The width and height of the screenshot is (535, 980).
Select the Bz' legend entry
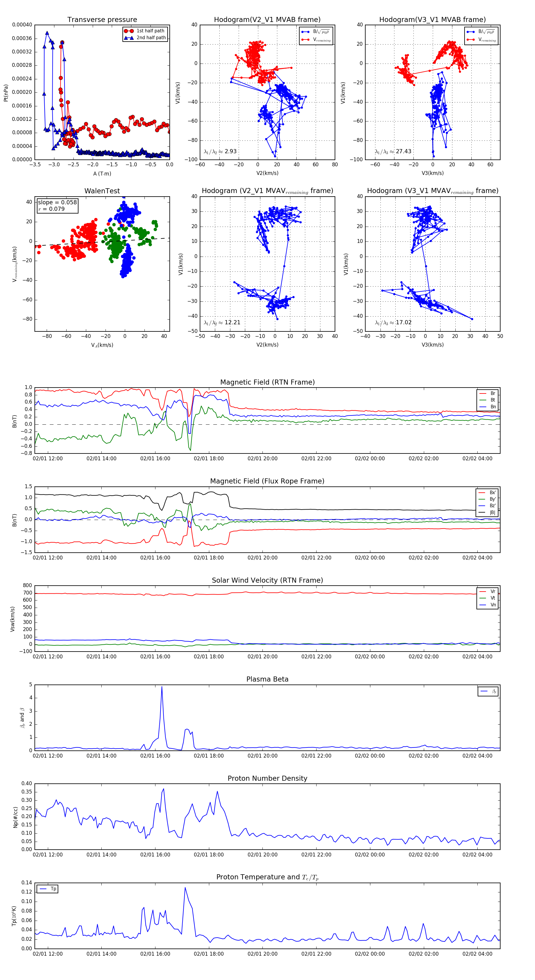[487, 506]
